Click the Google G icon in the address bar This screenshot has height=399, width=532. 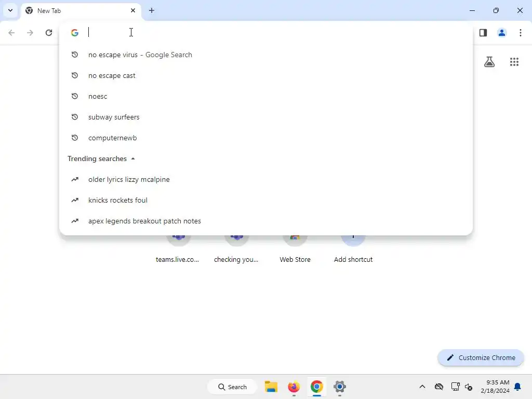(75, 33)
